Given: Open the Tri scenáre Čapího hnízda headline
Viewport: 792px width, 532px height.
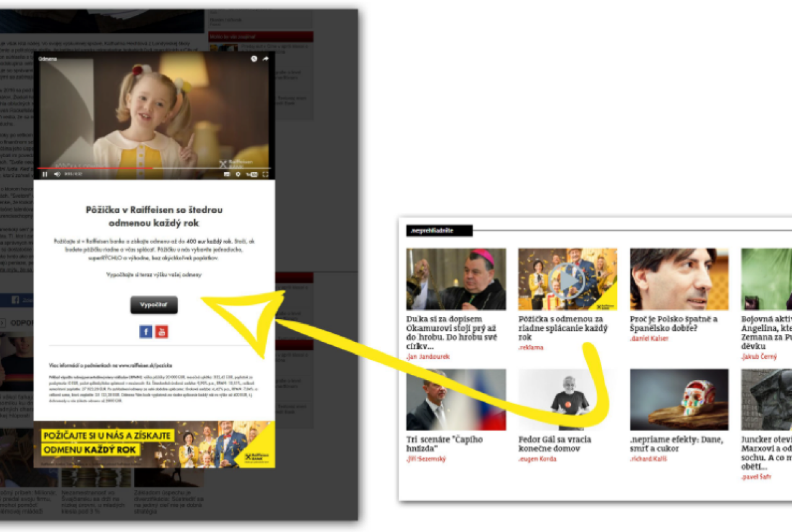Looking at the screenshot, I should pyautogui.click(x=444, y=444).
